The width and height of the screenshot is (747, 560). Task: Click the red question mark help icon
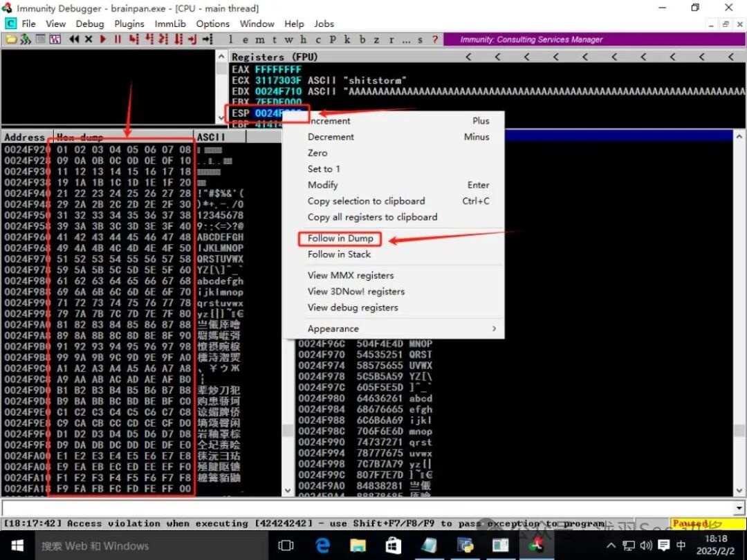click(x=435, y=39)
